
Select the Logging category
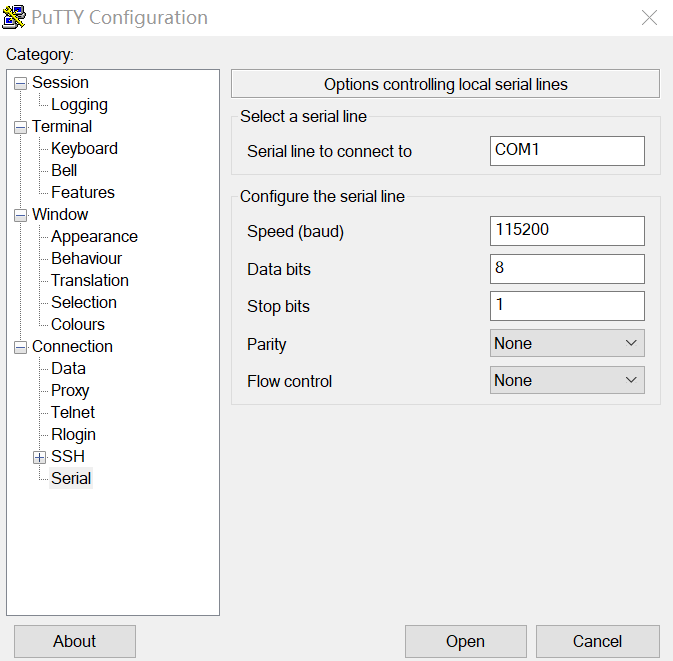pos(79,105)
